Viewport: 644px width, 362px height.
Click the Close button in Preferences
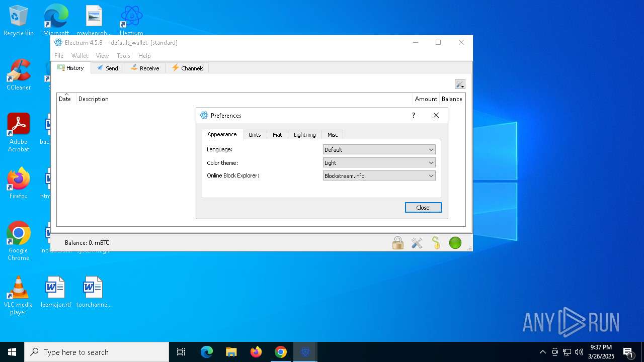coord(423,208)
